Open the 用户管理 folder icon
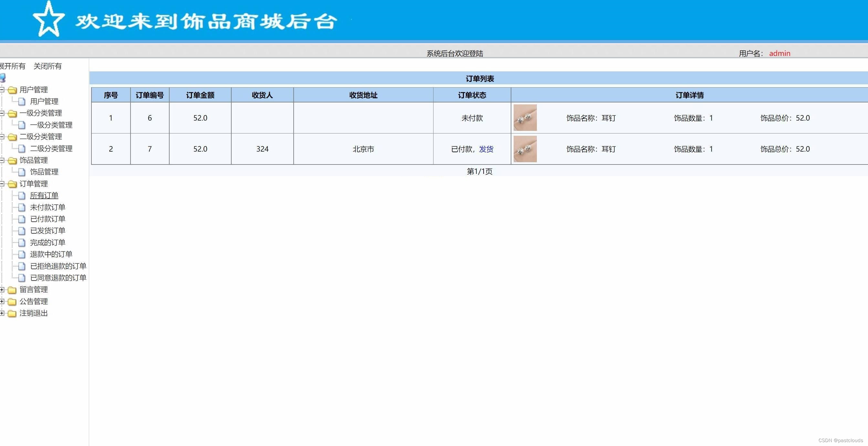The width and height of the screenshot is (868, 446). click(x=13, y=90)
